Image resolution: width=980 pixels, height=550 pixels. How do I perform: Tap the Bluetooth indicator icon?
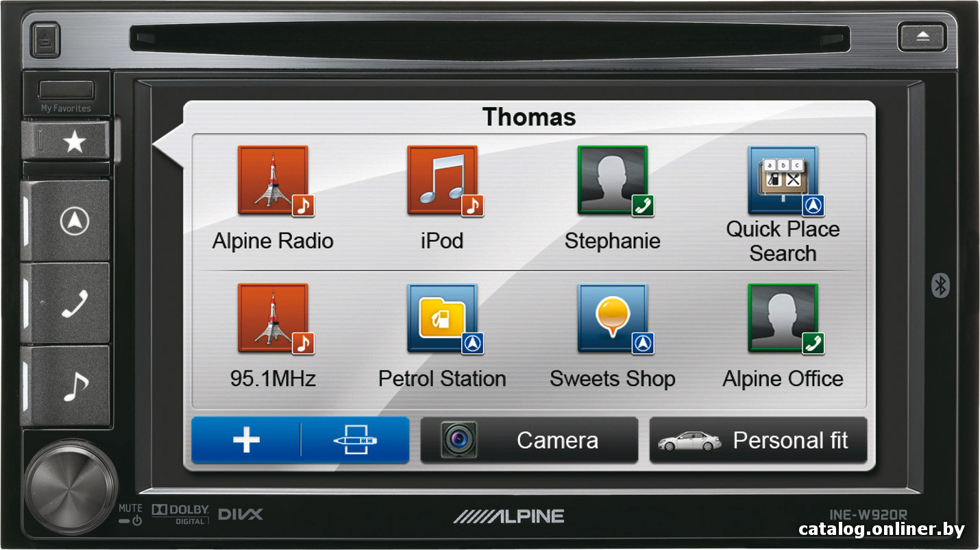940,285
